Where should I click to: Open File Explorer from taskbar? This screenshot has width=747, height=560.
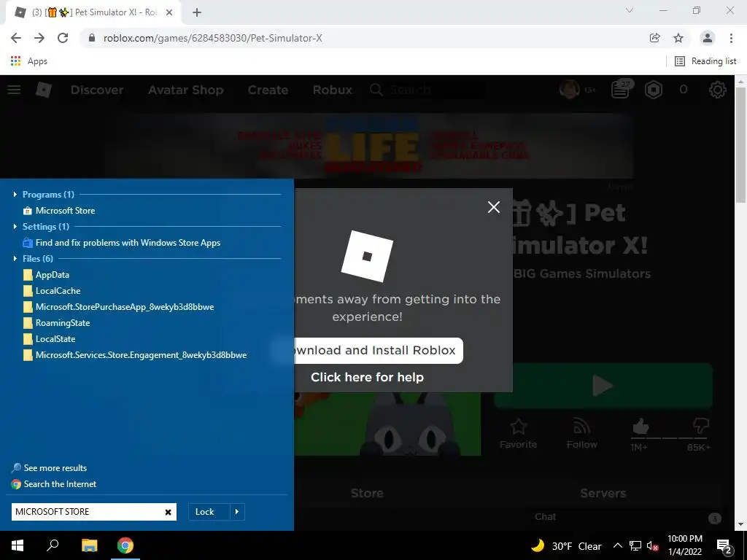tap(89, 545)
